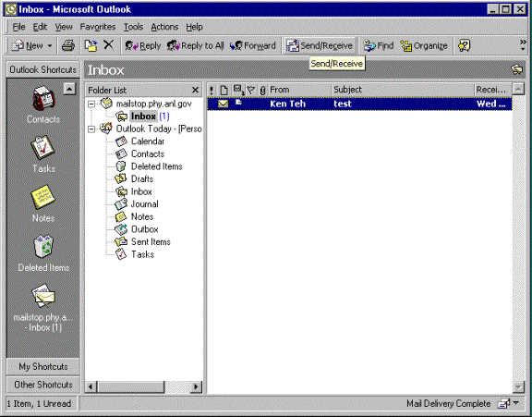Select Outbox folder in Folder List
This screenshot has width=532, height=417.
pos(144,229)
